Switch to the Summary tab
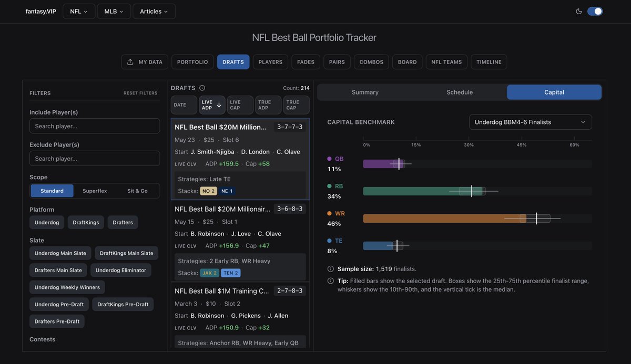 point(365,92)
